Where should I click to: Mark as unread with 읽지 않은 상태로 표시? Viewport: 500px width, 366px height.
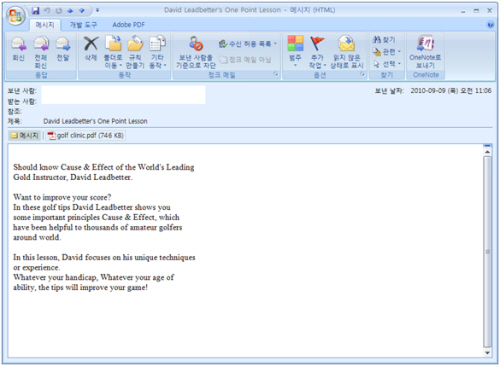coord(347,52)
